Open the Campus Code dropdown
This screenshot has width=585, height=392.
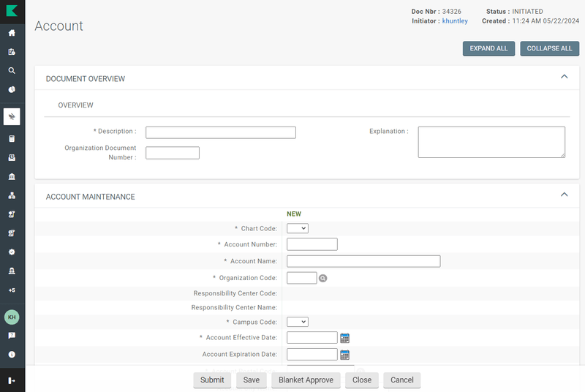(298, 322)
